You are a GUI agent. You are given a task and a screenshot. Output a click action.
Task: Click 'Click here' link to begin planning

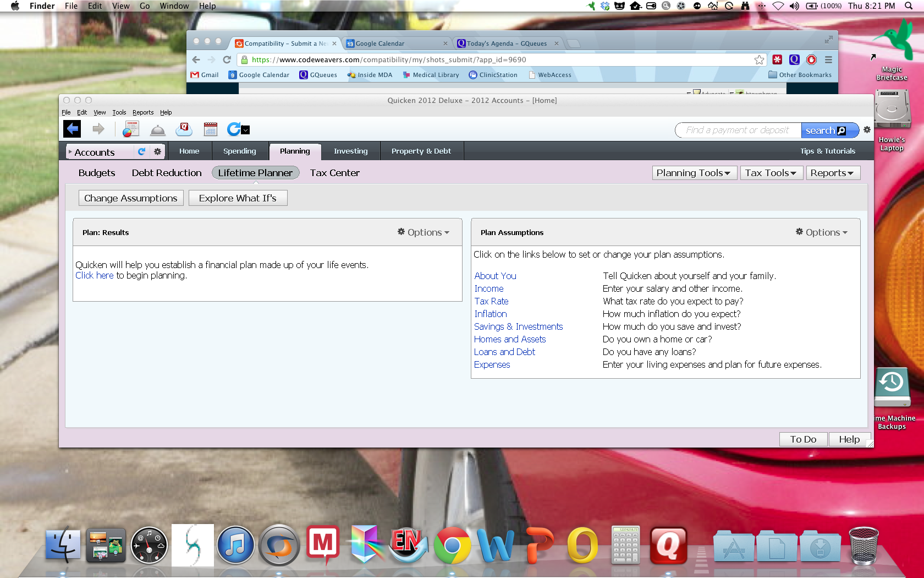click(95, 275)
